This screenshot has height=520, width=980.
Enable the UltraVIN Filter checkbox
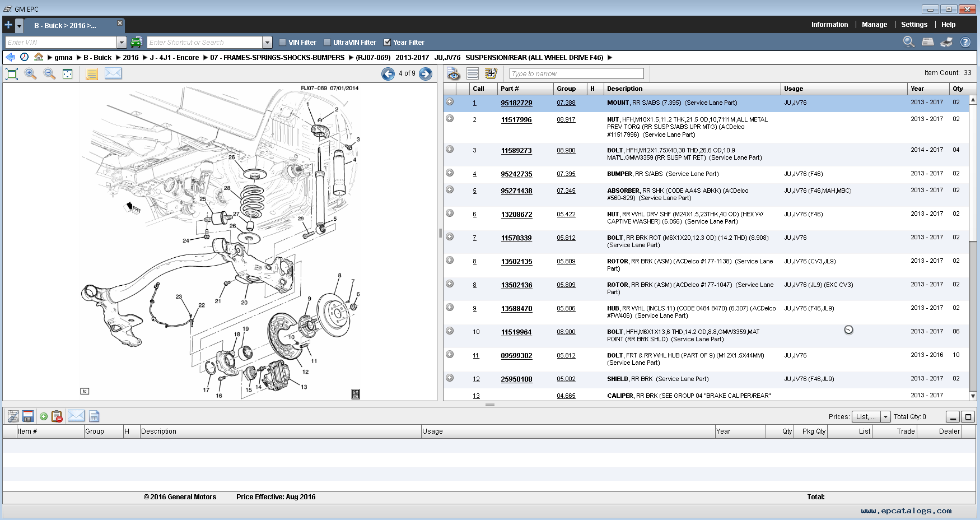pos(328,43)
